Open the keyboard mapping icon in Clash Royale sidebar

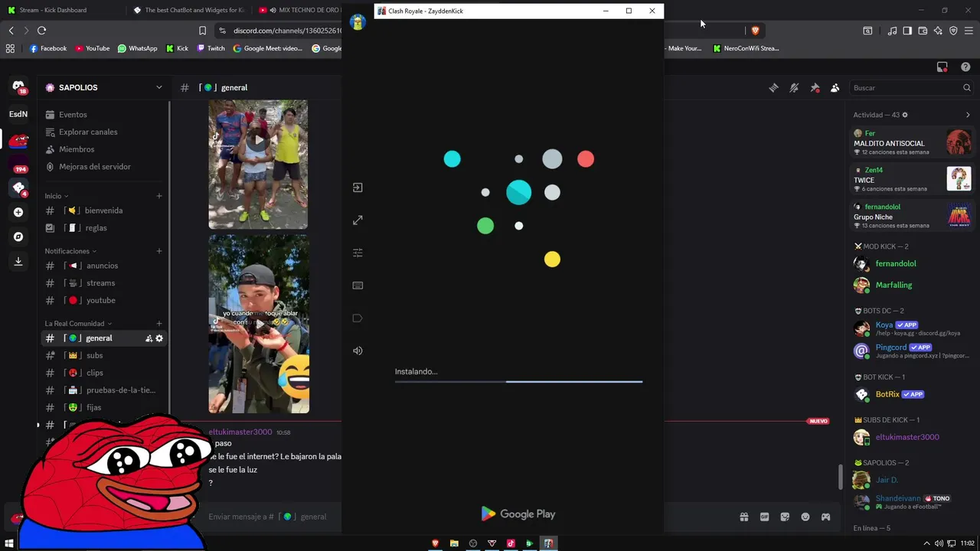pyautogui.click(x=358, y=285)
